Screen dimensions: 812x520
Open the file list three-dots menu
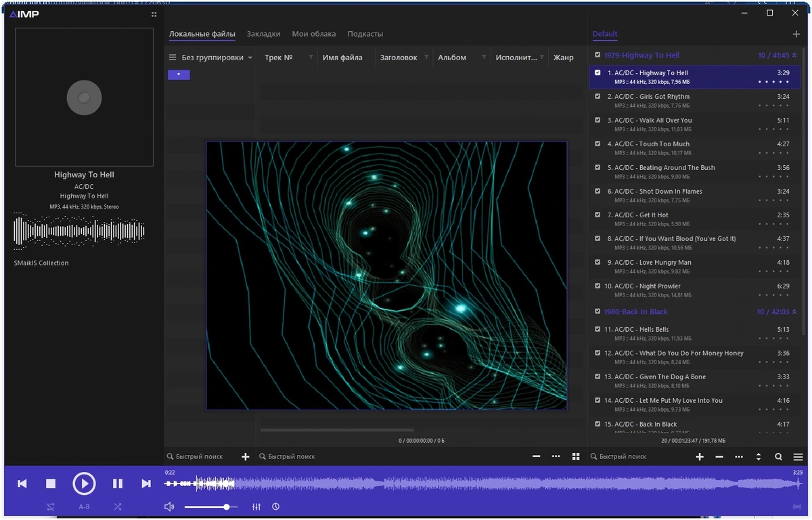[x=556, y=456]
